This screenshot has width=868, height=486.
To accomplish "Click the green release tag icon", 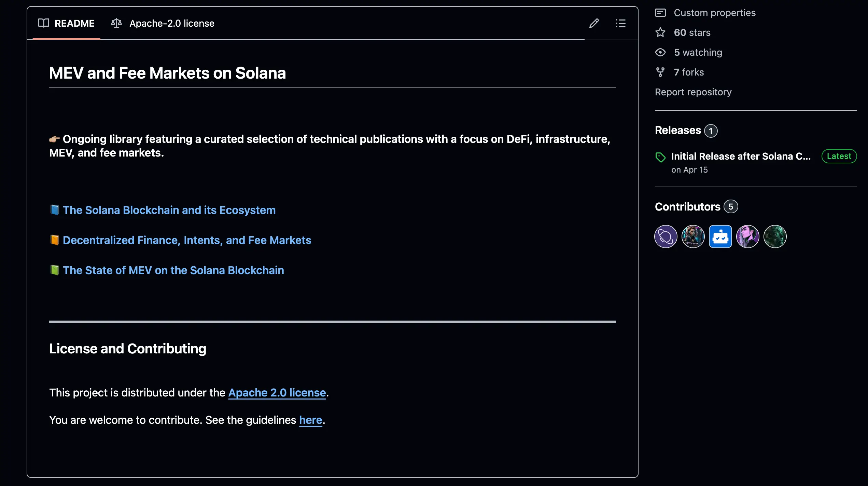I will [660, 157].
